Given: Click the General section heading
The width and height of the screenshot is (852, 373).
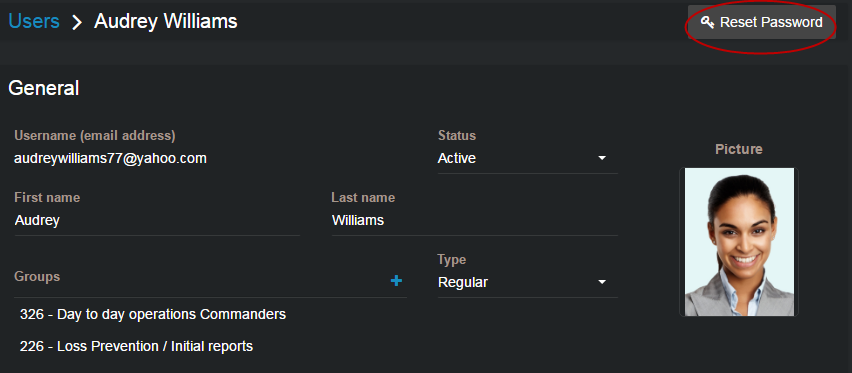Looking at the screenshot, I should coord(44,88).
